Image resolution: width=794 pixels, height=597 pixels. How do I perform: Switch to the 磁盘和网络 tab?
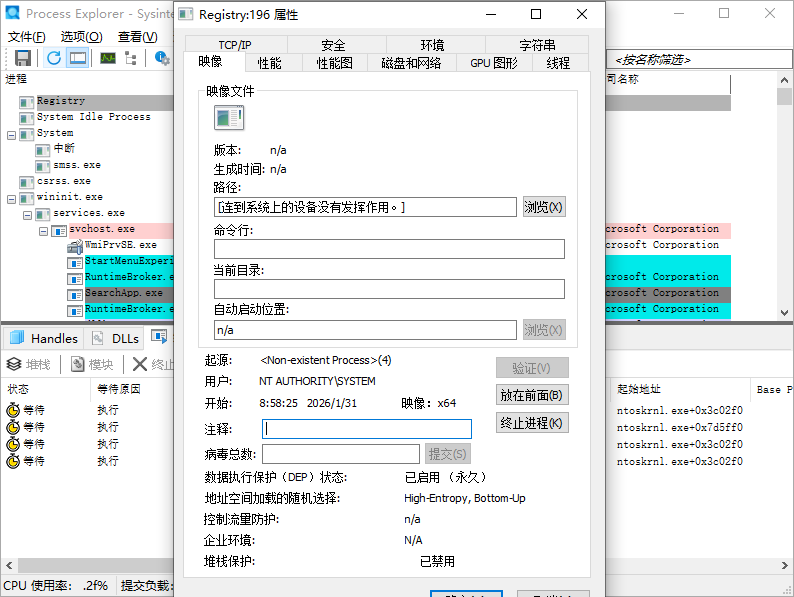pos(411,63)
